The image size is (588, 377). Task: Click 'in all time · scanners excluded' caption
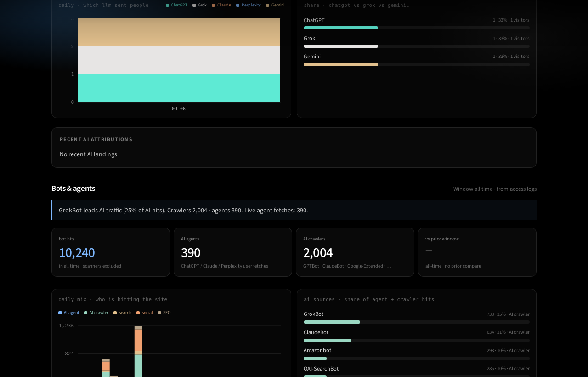90,266
